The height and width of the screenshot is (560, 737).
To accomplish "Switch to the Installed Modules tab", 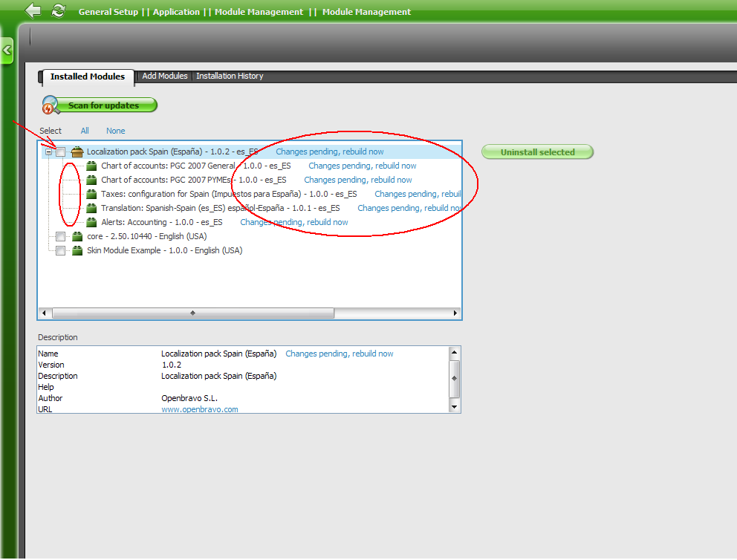I will (88, 76).
